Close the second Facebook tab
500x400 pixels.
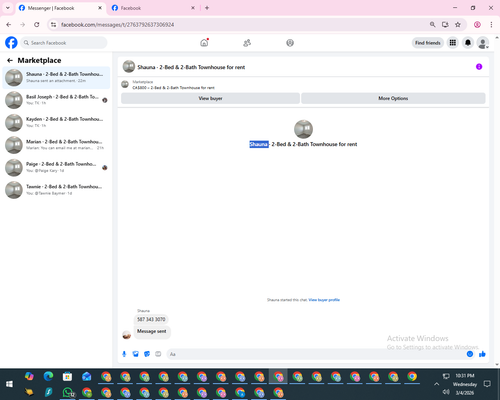[193, 8]
